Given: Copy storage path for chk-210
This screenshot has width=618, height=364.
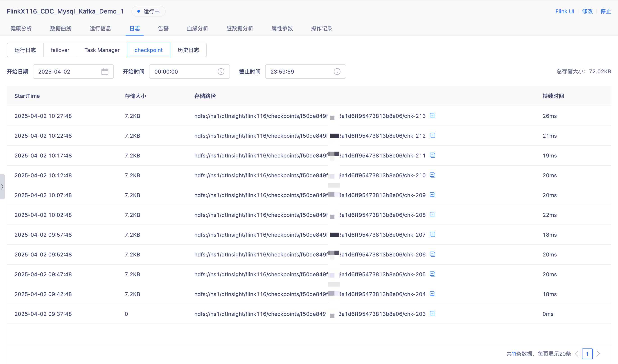Looking at the screenshot, I should coord(433,175).
